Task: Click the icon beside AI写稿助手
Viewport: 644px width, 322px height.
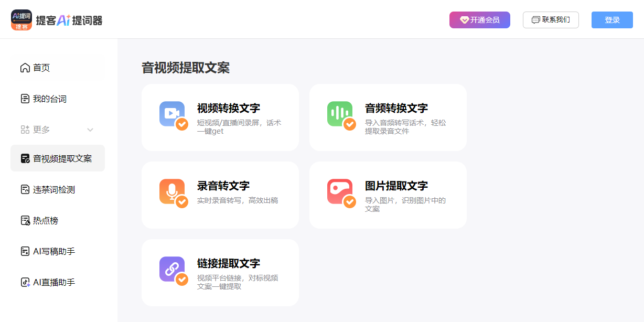Action: (x=25, y=251)
